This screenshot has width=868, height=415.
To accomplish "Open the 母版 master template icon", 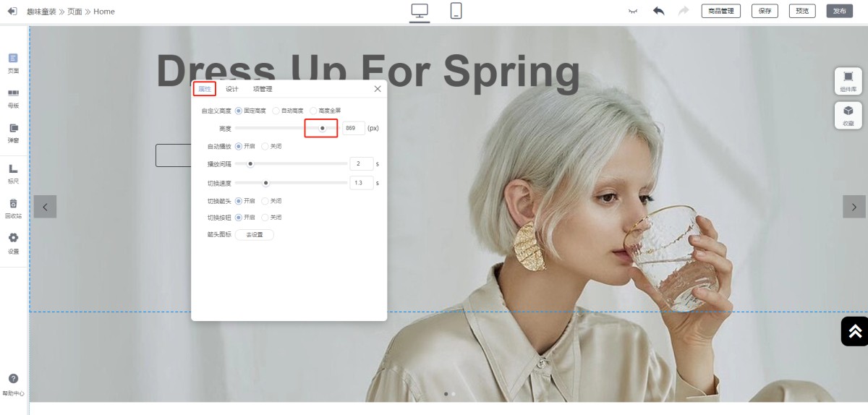I will (x=13, y=98).
